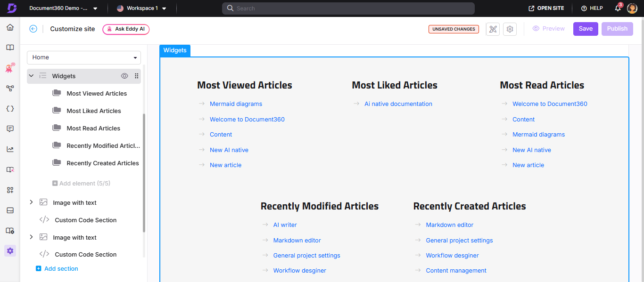Image resolution: width=644 pixels, height=282 pixels.
Task: Click the Publish button
Action: point(617,29)
